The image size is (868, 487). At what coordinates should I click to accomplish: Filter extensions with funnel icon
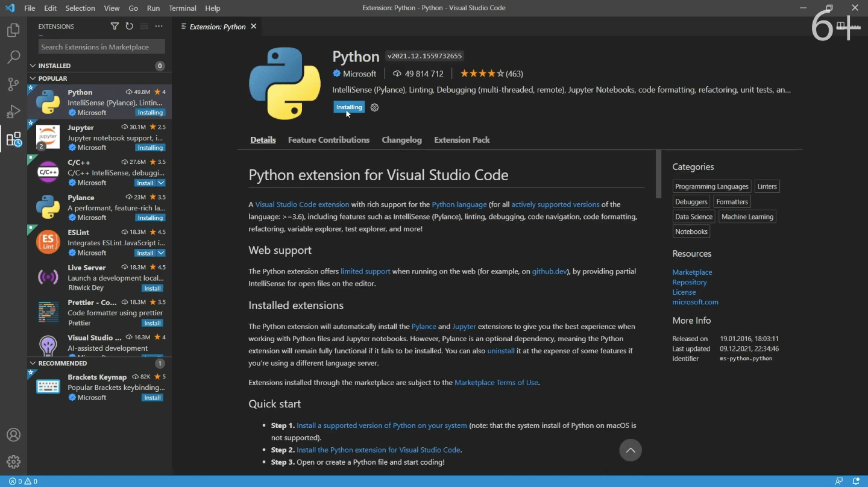pos(115,27)
